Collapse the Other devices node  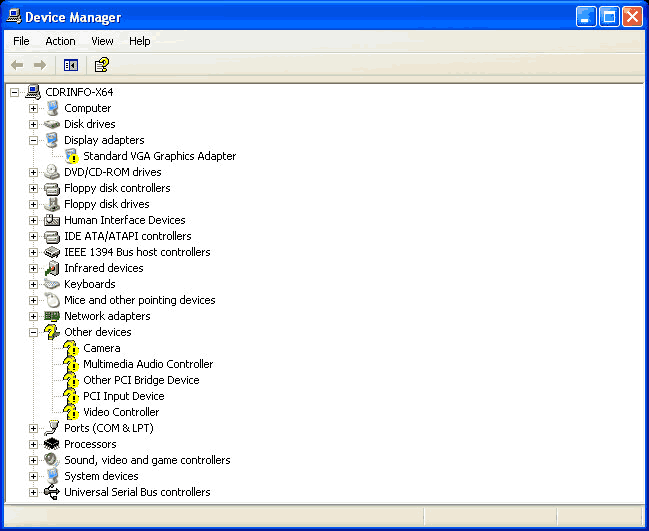34,332
